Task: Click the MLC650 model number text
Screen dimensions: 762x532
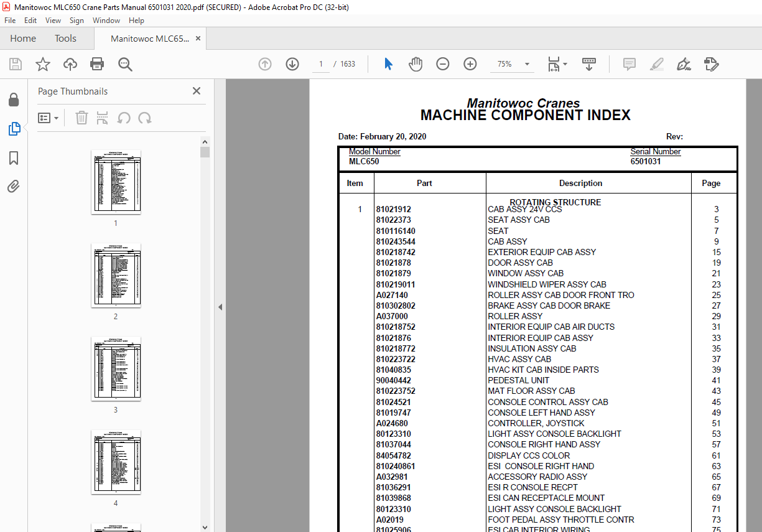Action: pyautogui.click(x=364, y=161)
